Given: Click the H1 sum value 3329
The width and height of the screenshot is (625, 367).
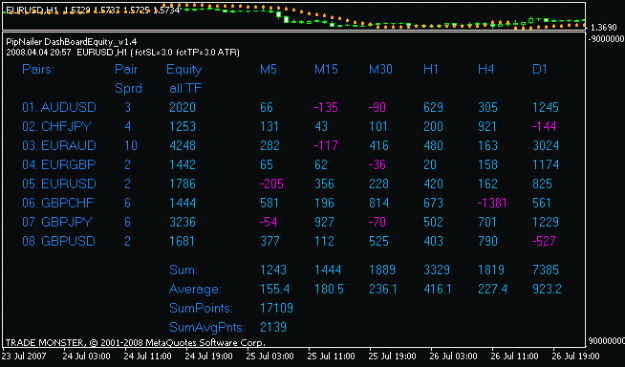Looking at the screenshot, I should [x=436, y=270].
